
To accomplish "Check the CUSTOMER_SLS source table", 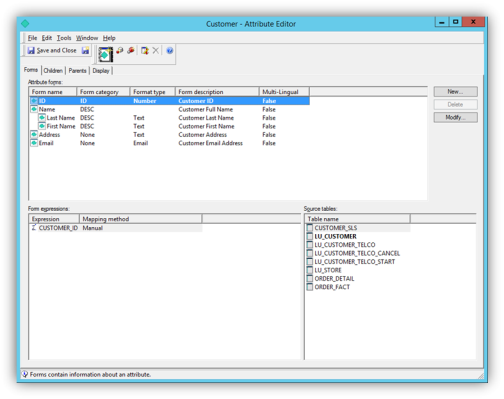I will [x=310, y=228].
